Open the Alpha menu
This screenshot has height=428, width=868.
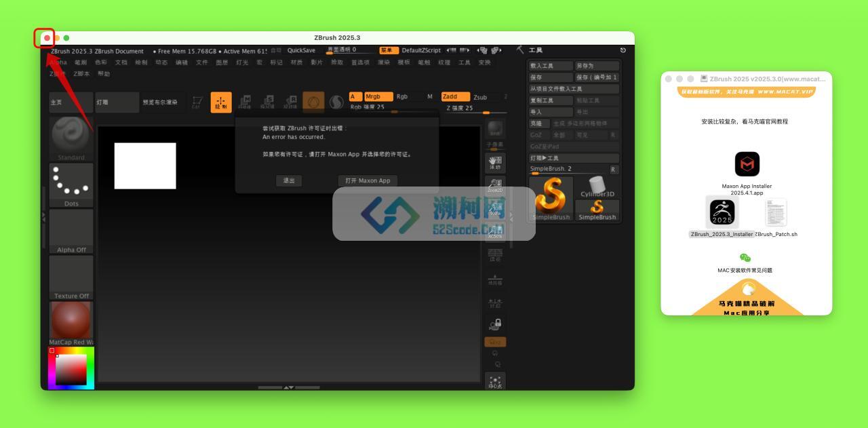coord(58,62)
